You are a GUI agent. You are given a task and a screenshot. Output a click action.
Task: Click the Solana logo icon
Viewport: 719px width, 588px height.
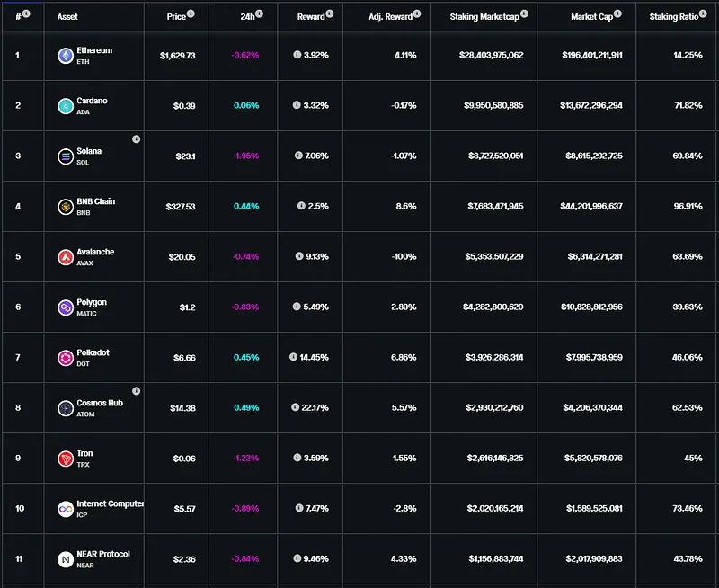[66, 156]
